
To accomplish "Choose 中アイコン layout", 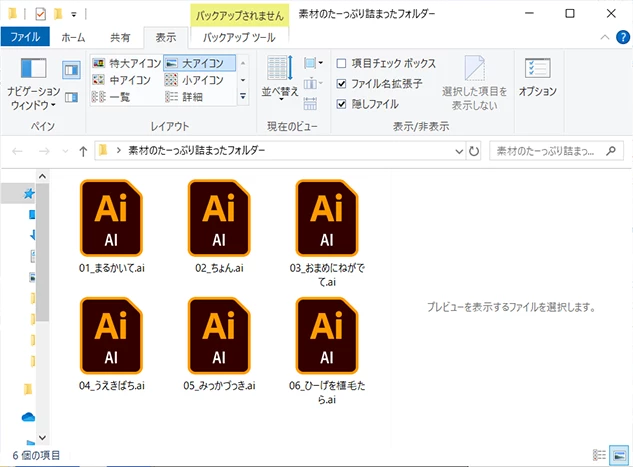I will [122, 80].
